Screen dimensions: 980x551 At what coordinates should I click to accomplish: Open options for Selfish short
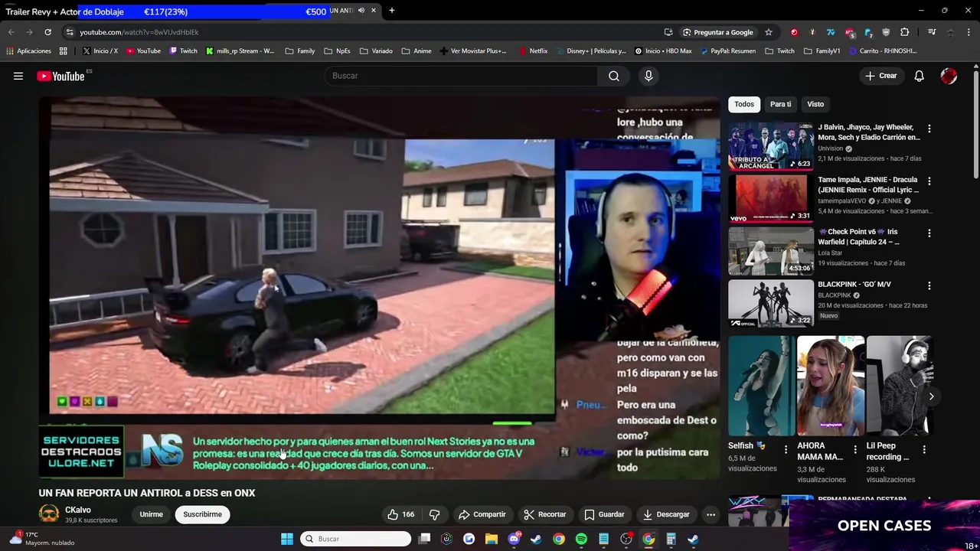pos(786,449)
